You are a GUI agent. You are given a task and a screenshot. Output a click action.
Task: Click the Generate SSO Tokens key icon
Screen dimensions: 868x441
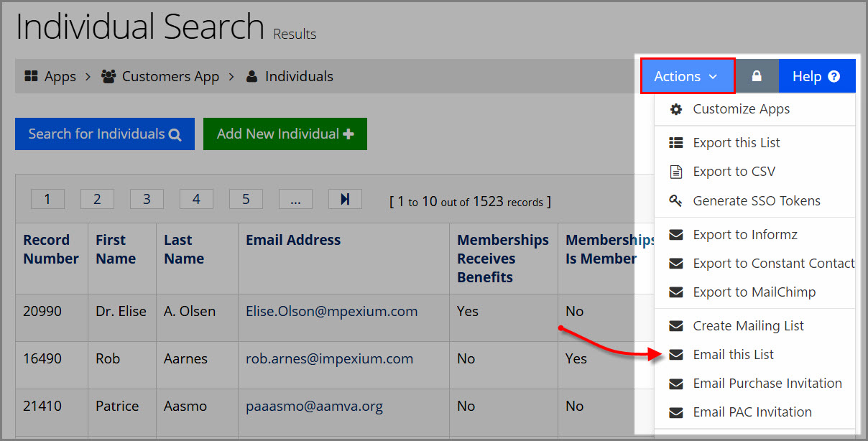[675, 201]
